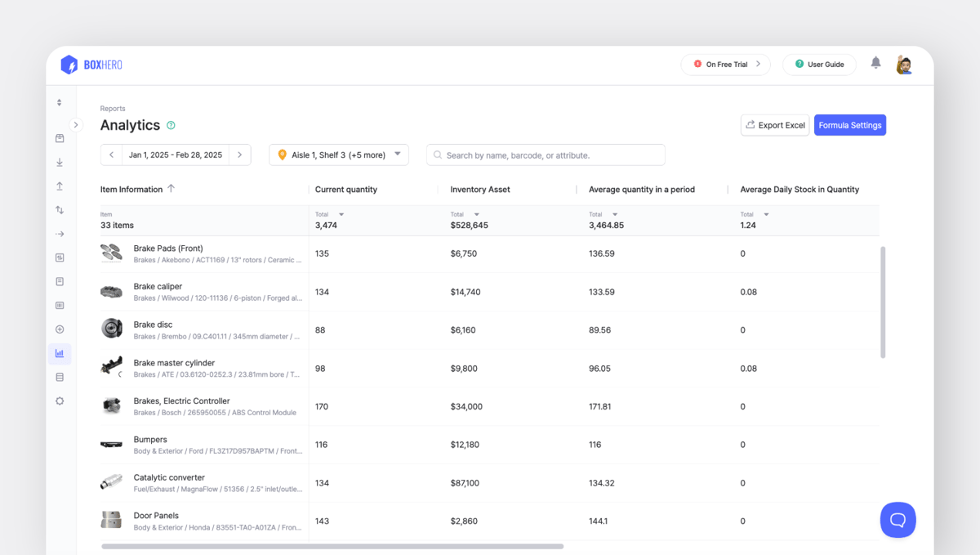This screenshot has width=980, height=555.
Task: Go to the next date range
Action: tap(239, 154)
